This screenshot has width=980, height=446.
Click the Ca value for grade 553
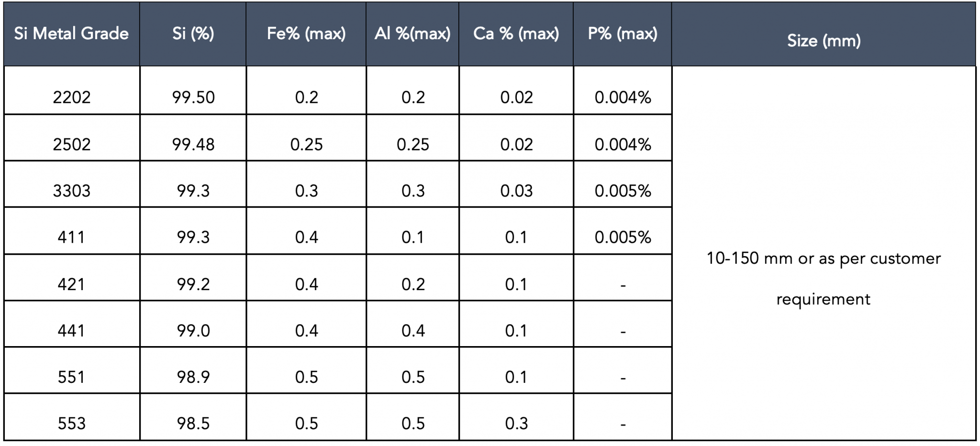pos(516,424)
